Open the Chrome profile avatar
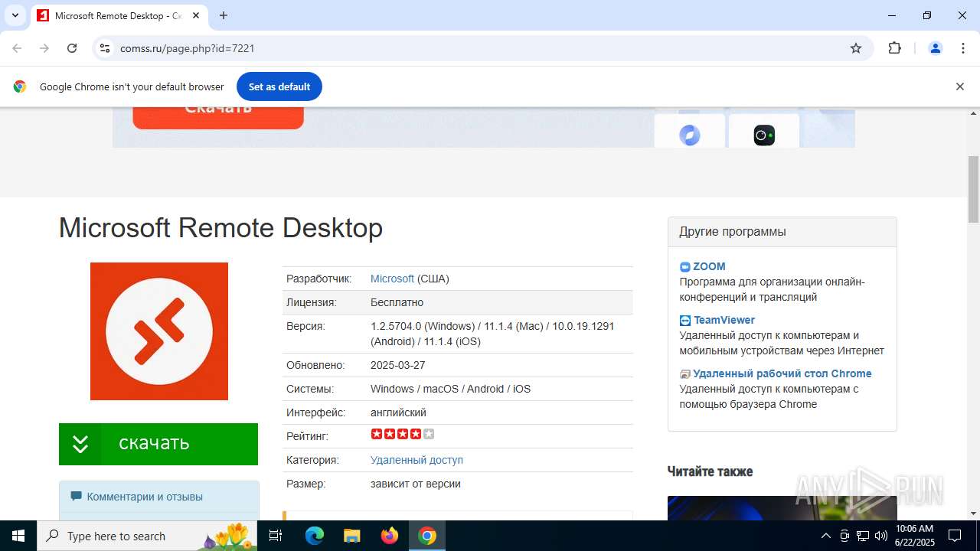The image size is (980, 551). pyautogui.click(x=935, y=48)
